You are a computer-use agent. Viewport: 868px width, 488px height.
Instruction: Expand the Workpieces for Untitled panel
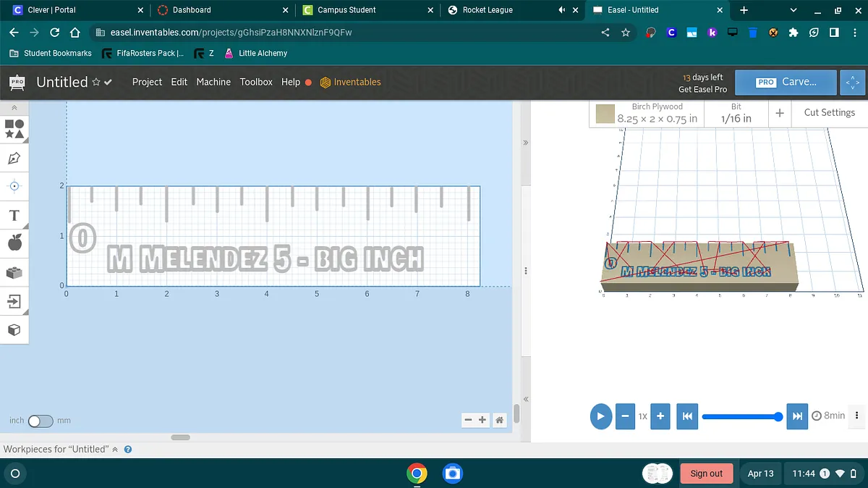[114, 450]
